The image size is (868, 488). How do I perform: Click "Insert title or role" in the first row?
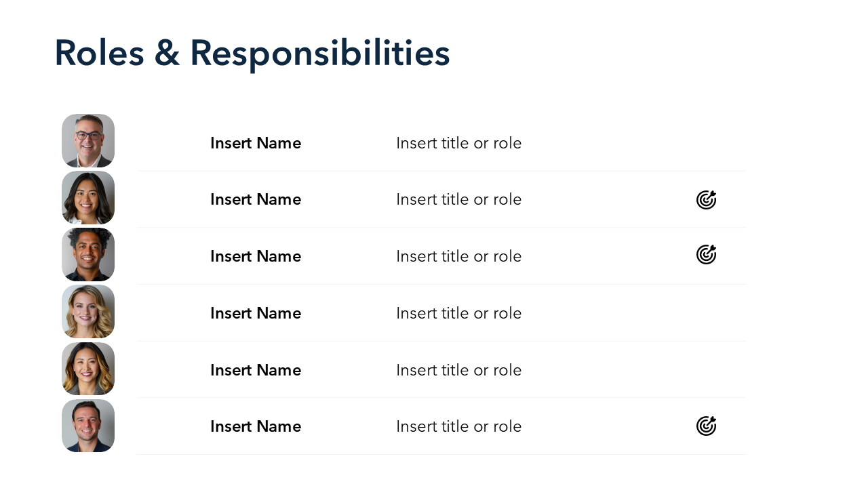point(458,144)
